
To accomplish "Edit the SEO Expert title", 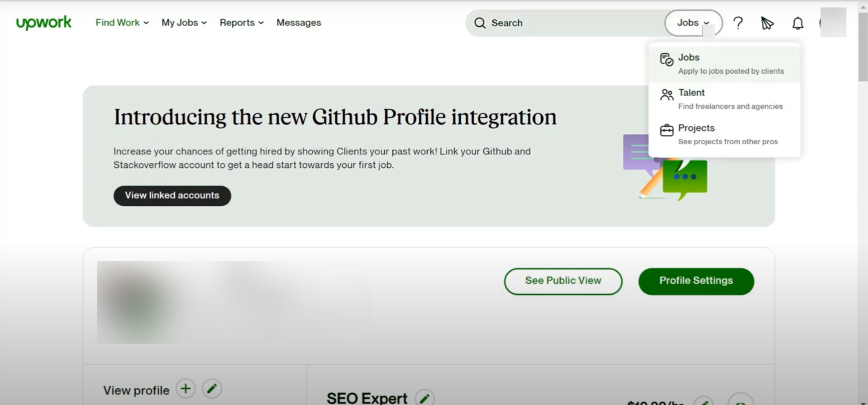I will 424,398.
